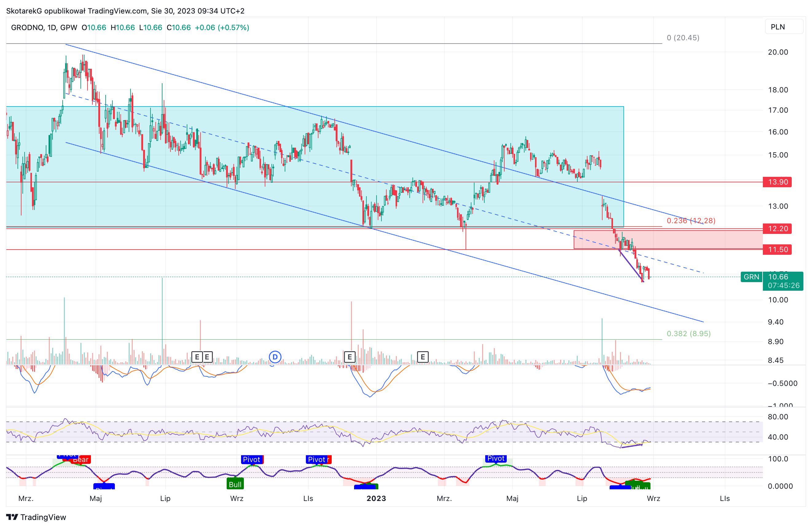Click the L10.66 low value
Image resolution: width=812 pixels, height=528 pixels.
(150, 27)
